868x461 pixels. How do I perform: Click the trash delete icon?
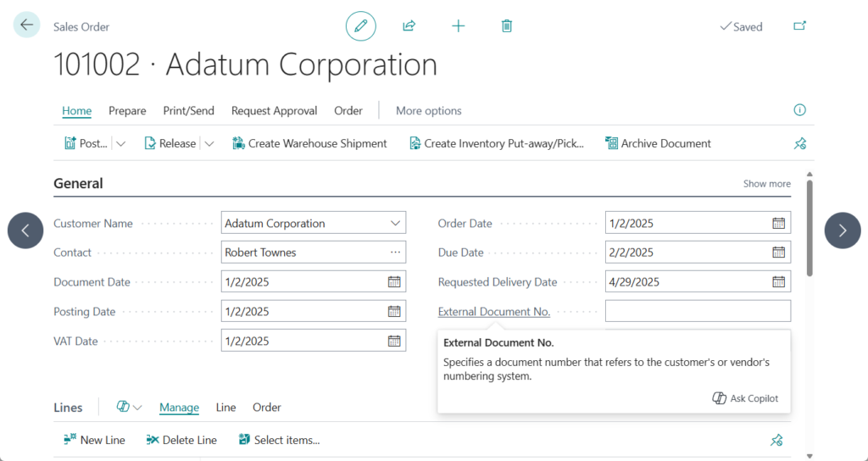pyautogui.click(x=507, y=26)
